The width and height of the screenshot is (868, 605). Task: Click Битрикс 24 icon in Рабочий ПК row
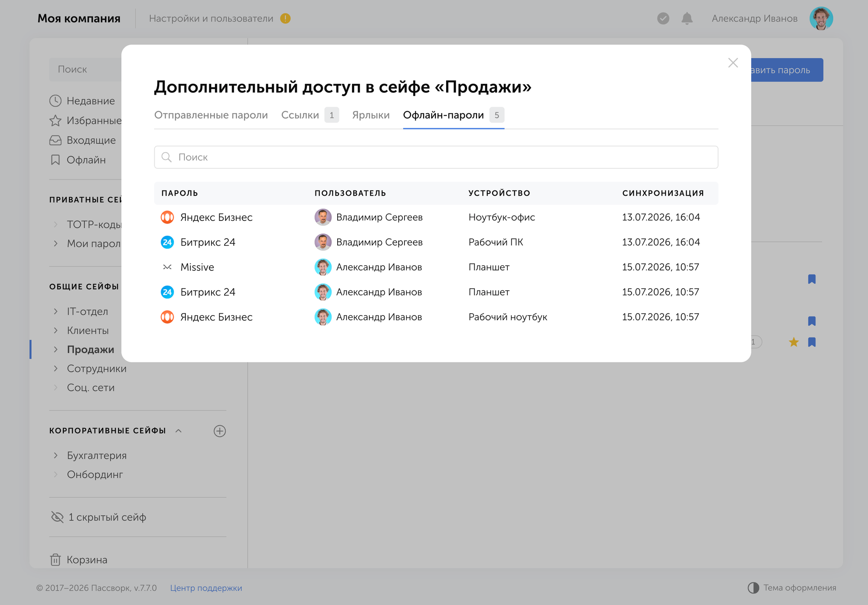point(167,242)
